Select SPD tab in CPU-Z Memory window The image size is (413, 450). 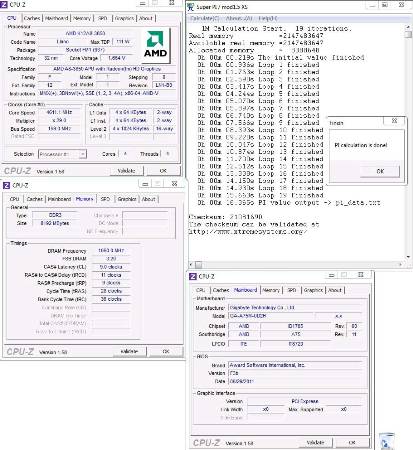(x=105, y=199)
